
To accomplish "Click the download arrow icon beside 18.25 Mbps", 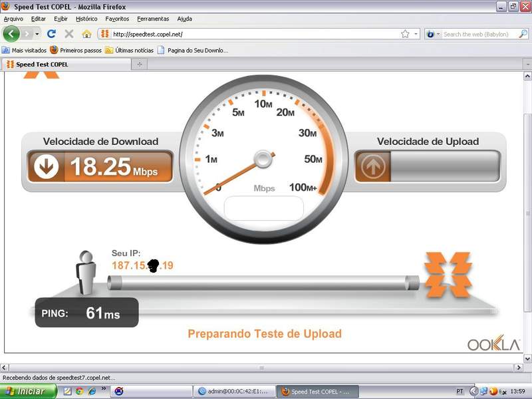I will (x=46, y=166).
